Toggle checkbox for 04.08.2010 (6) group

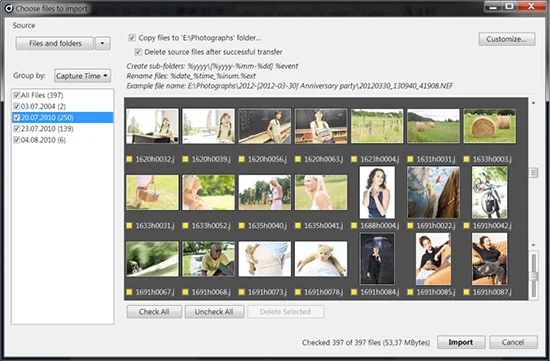16,140
